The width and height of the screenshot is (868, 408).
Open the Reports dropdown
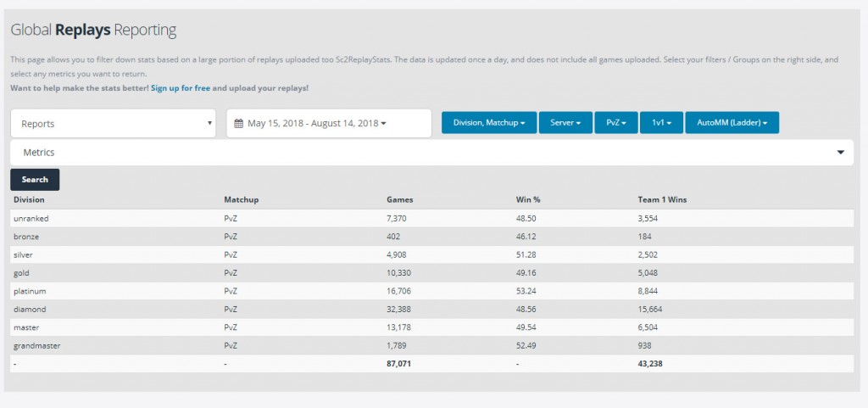[114, 124]
